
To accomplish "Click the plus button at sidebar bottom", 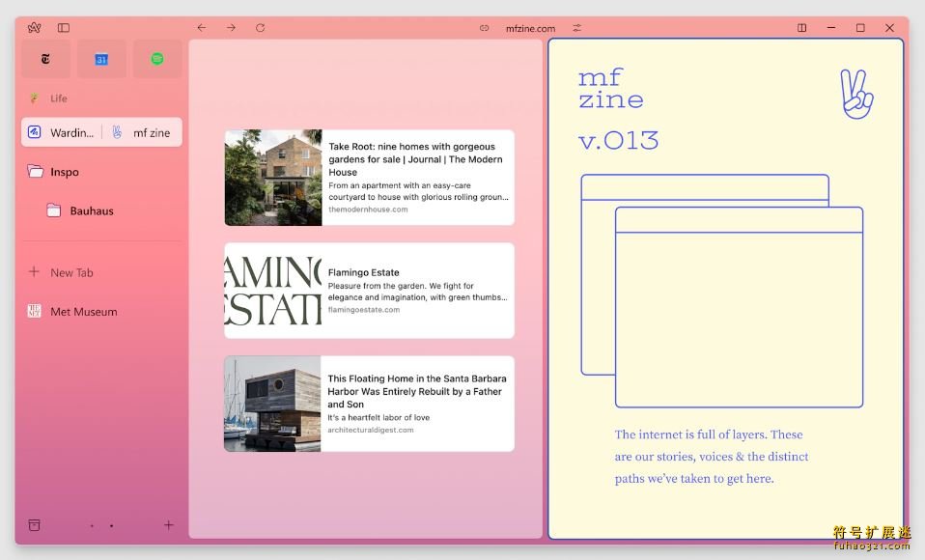I will point(169,525).
